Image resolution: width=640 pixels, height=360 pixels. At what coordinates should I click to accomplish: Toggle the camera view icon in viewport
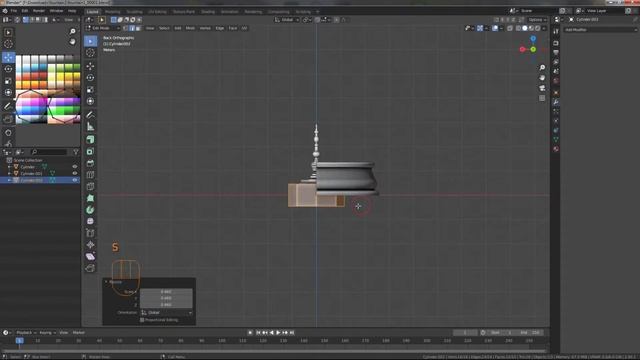click(x=542, y=88)
